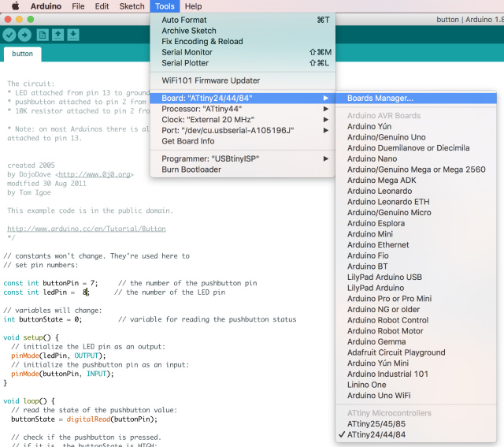Select LilyPad Arduino board
The width and height of the screenshot is (504, 447).
point(416,288)
